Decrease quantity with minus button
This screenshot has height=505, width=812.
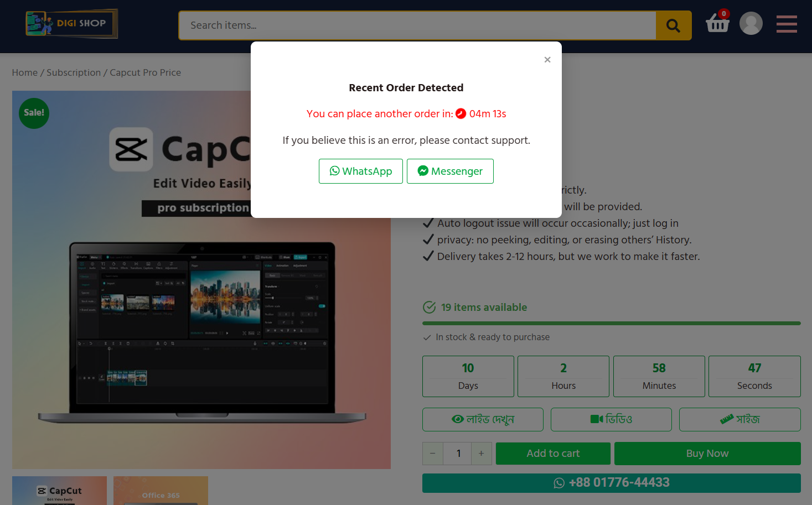coord(433,454)
